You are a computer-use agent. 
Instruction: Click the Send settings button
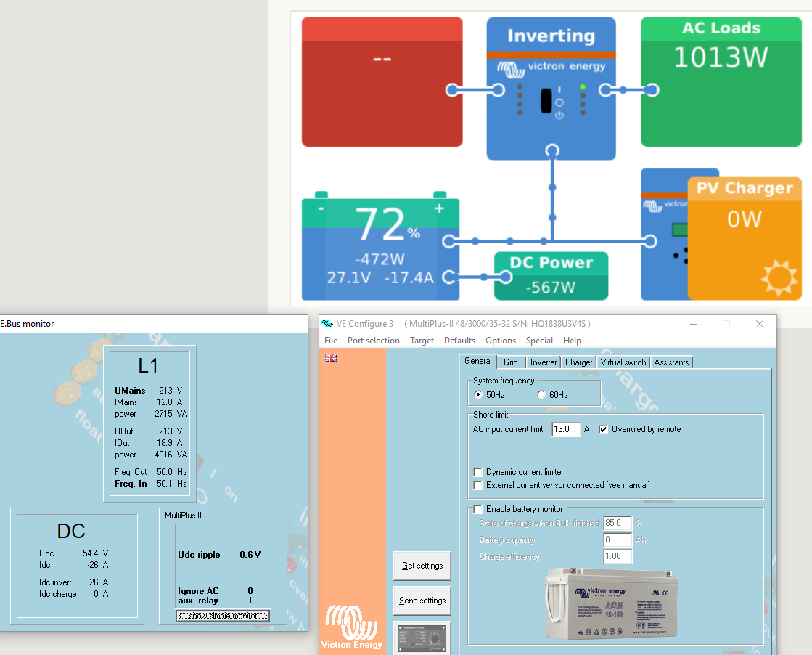click(x=422, y=600)
